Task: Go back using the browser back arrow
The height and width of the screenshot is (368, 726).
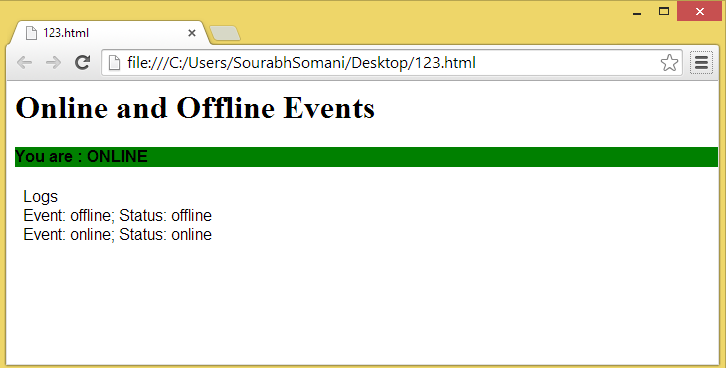Action: pyautogui.click(x=24, y=62)
